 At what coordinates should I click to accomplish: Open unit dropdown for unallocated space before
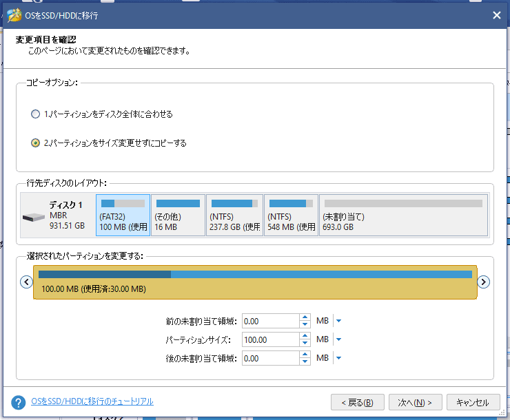tap(338, 321)
